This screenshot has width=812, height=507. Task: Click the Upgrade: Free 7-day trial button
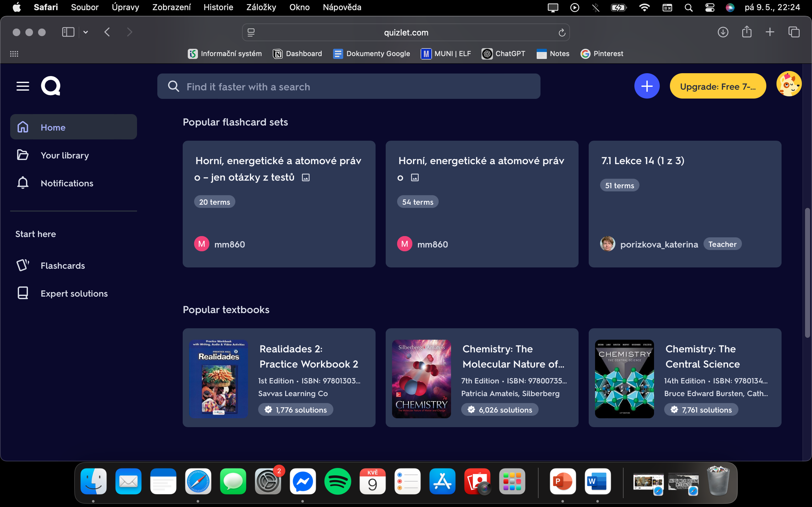(718, 86)
